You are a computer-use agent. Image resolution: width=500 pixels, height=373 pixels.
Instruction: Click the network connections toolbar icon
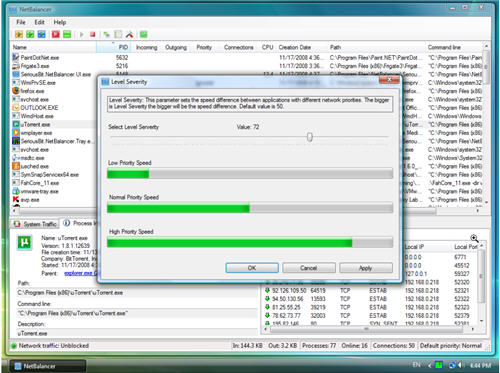coord(107,34)
